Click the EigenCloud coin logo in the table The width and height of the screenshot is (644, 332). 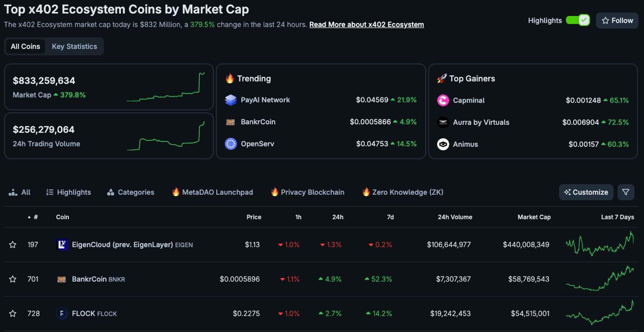[62, 245]
